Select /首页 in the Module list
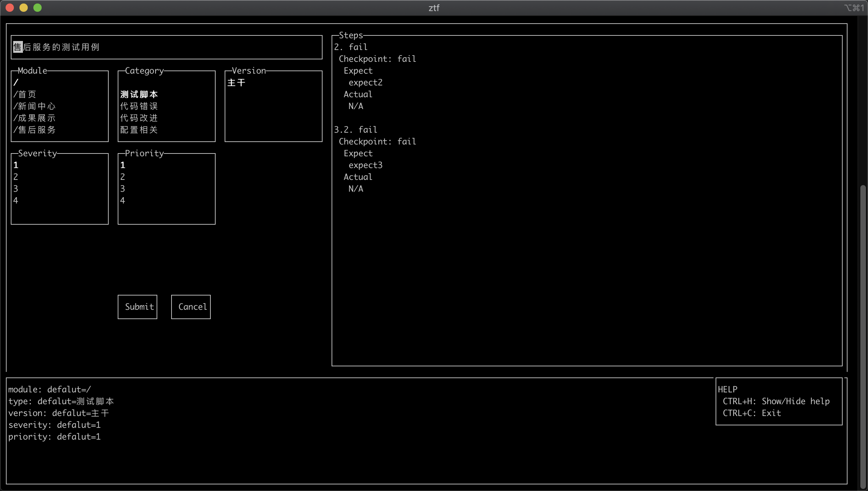 pyautogui.click(x=25, y=94)
